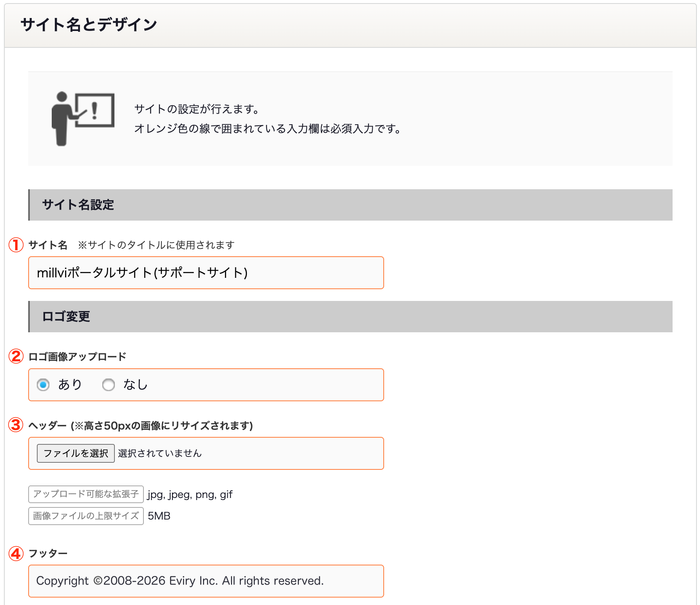Screen dimensions: 700x605
Task: Click the 画像ファイルの上限サイズ label
Action: coord(86,516)
